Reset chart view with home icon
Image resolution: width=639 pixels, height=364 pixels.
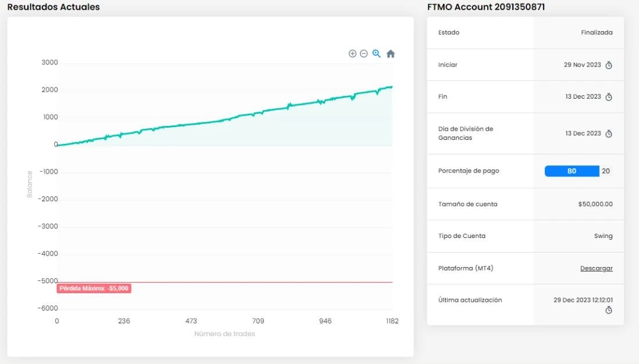(390, 54)
